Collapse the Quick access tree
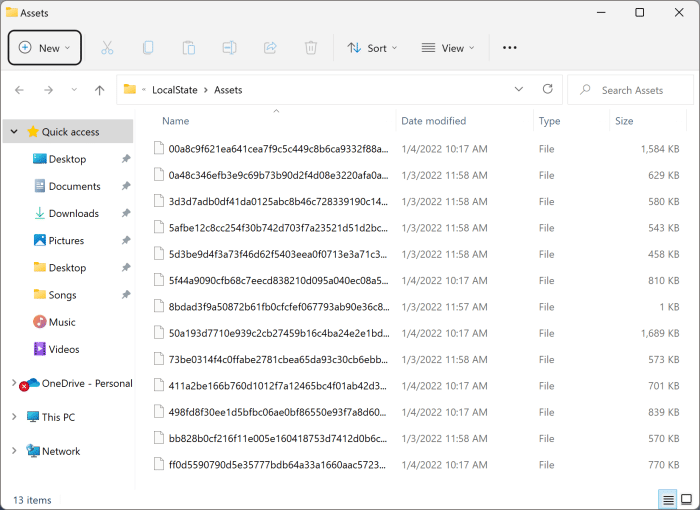This screenshot has width=700, height=510. (14, 132)
